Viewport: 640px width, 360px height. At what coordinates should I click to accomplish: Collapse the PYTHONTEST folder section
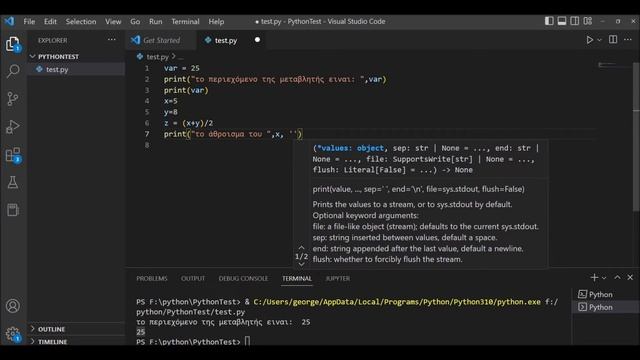[76, 56]
